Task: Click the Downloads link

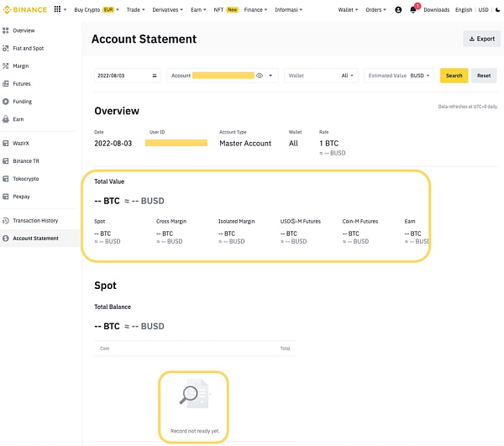Action: click(436, 10)
